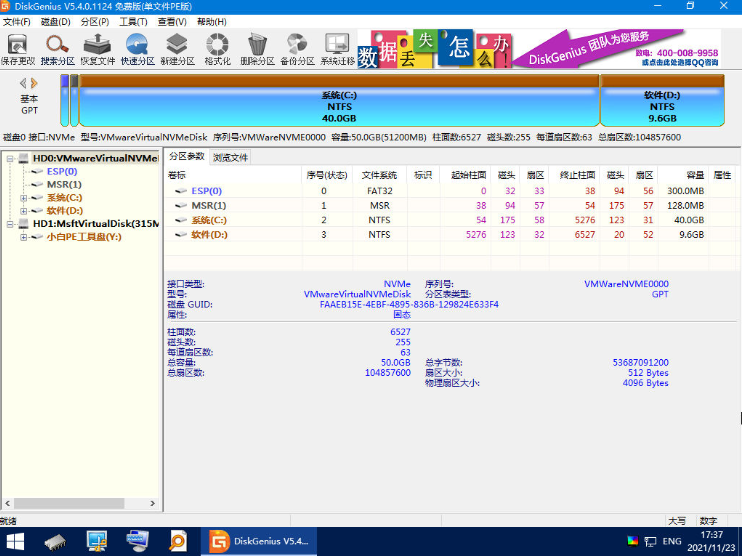Screen dimensions: 743x556
Task: Click the 文件系统 column header
Action: (379, 175)
